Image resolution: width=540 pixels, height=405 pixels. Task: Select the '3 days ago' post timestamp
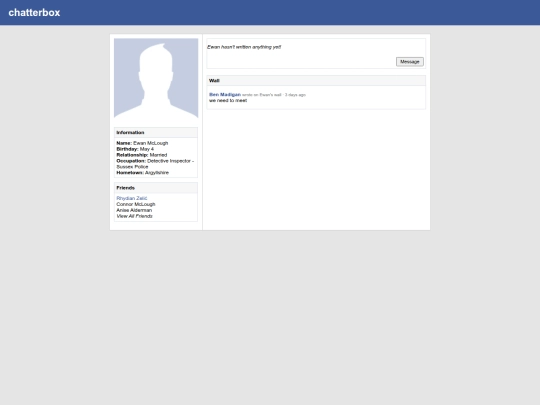pyautogui.click(x=295, y=95)
